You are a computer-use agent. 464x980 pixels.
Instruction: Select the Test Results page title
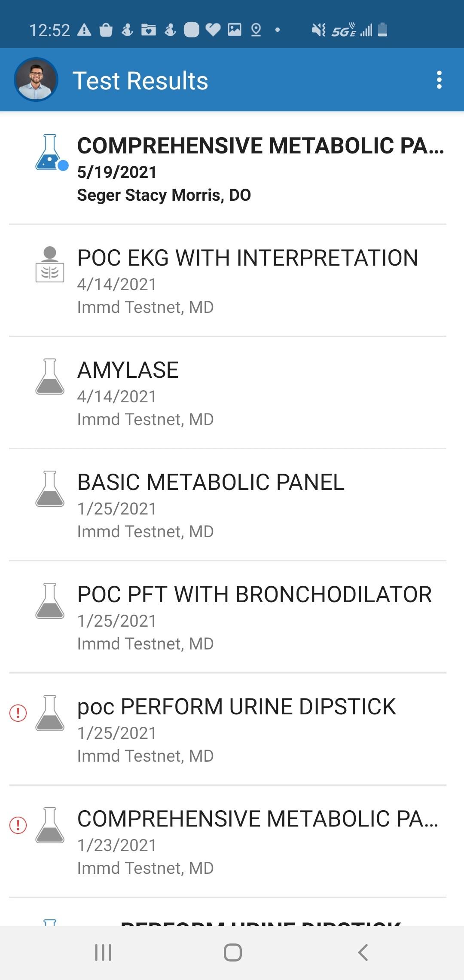point(140,81)
